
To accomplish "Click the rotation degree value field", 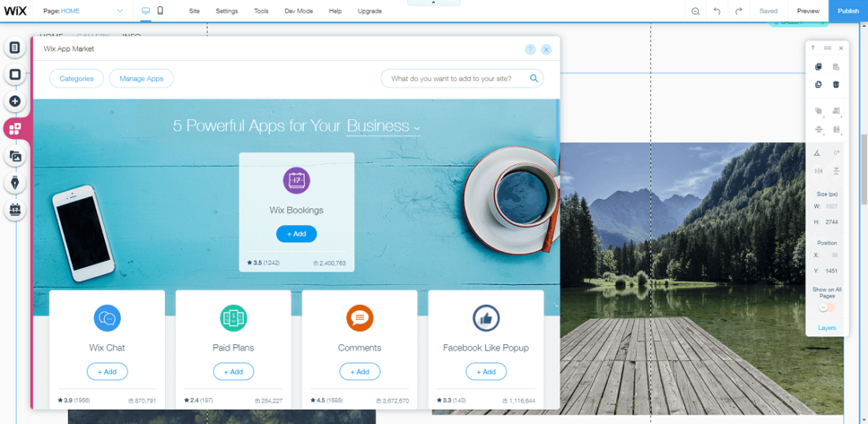I will (836, 153).
